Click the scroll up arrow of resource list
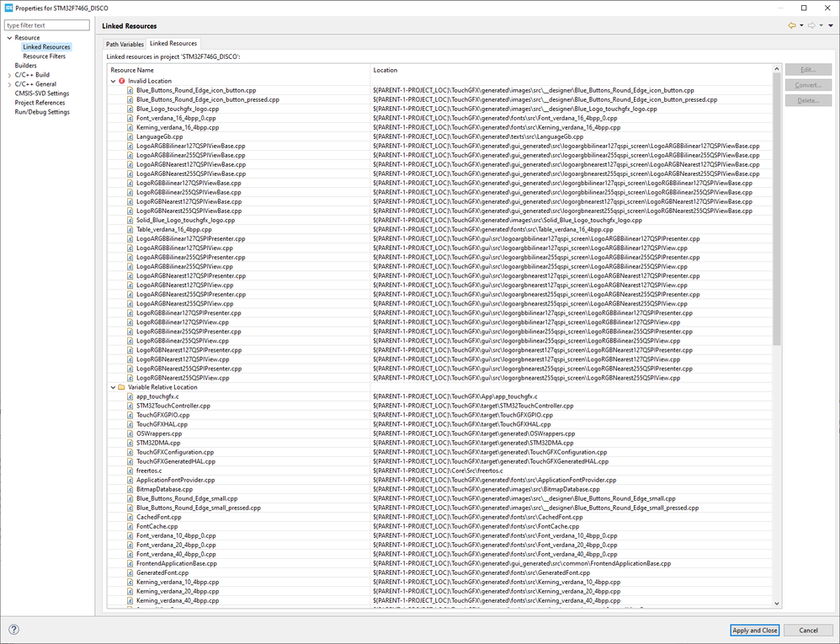Viewport: 840px width, 644px height. [x=777, y=68]
